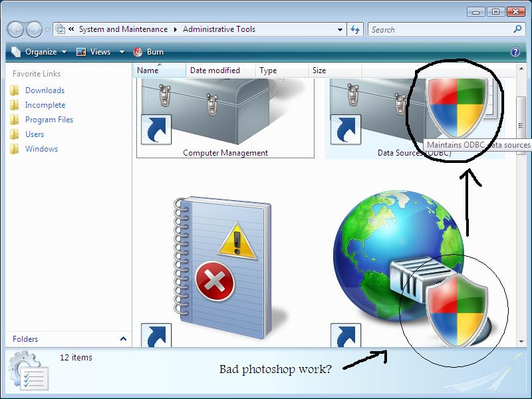532x399 pixels.
Task: Click the 12 items status text
Action: click(76, 357)
